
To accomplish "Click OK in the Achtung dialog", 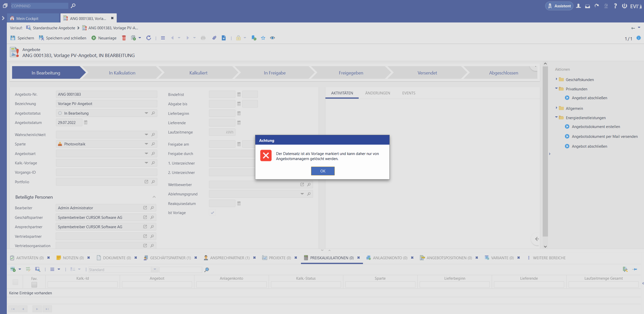I will pos(323,171).
